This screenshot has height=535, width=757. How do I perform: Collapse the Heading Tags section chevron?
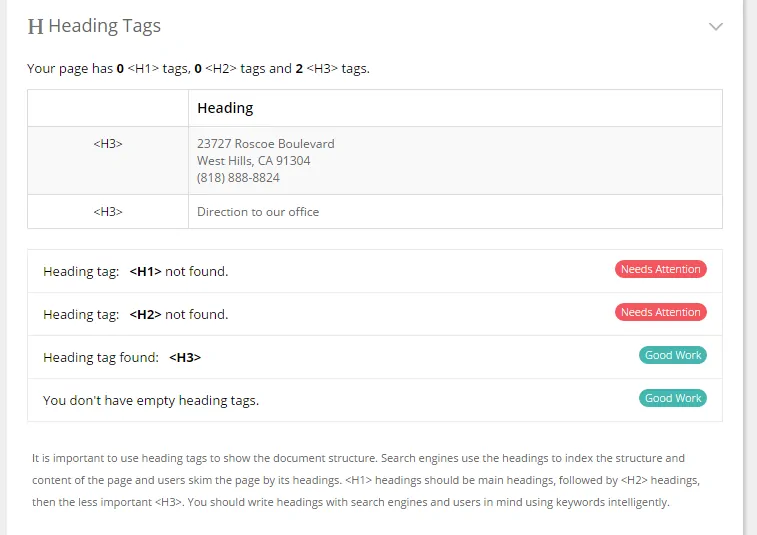pos(715,27)
